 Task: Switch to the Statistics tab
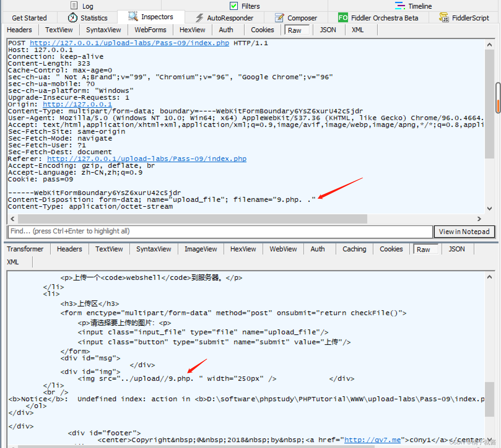(x=94, y=18)
